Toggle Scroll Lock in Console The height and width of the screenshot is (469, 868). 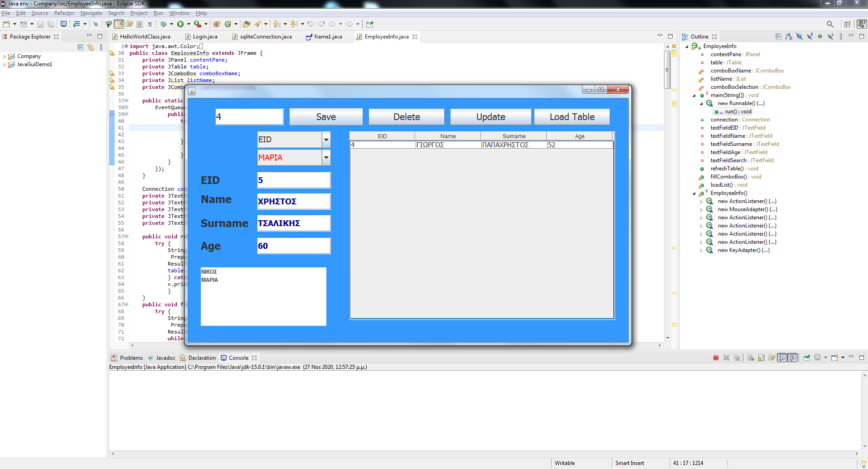coord(761,358)
